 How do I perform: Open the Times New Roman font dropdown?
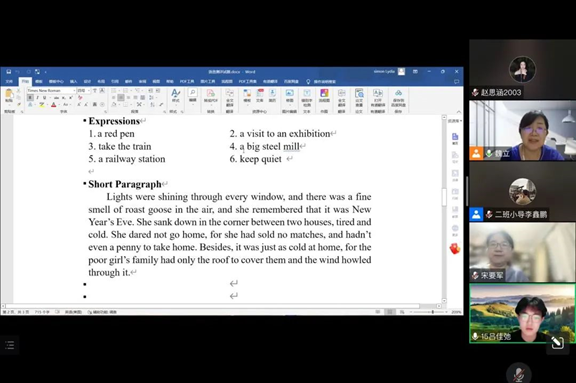(x=51, y=90)
